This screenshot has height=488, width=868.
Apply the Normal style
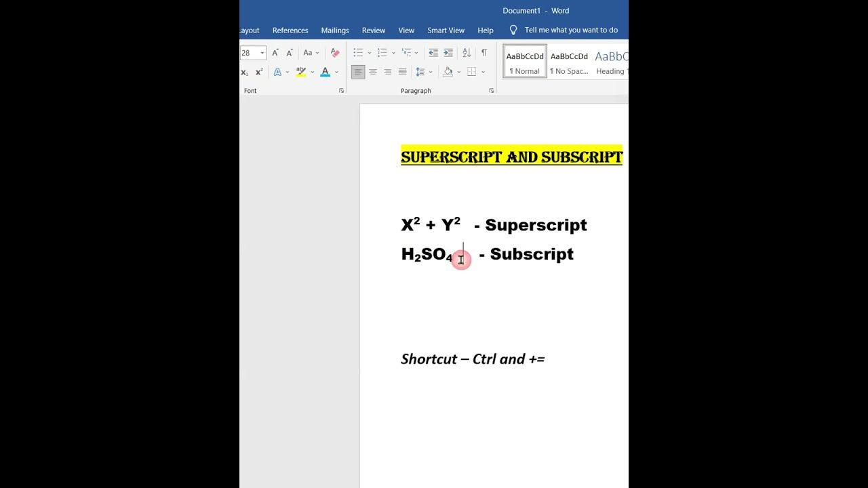(525, 62)
